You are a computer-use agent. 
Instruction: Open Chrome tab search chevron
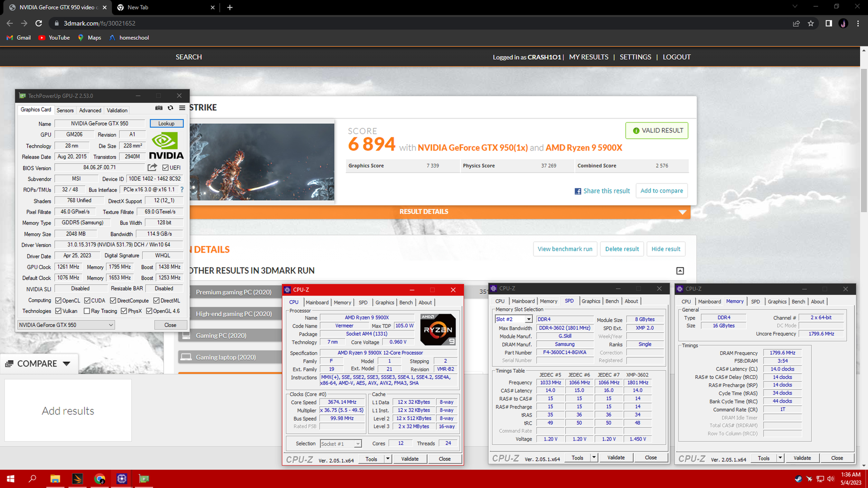[795, 7]
